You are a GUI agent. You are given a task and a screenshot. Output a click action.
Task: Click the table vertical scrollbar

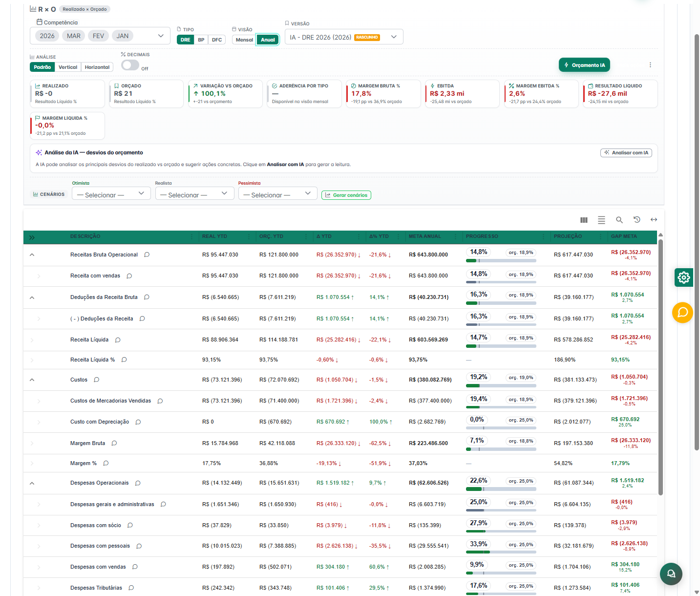tap(660, 366)
